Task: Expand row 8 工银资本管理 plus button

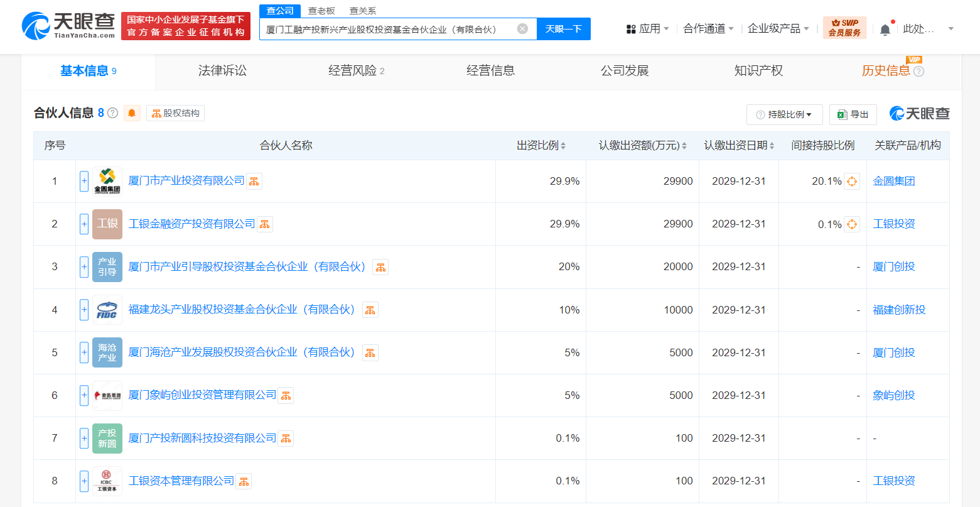Action: point(84,481)
